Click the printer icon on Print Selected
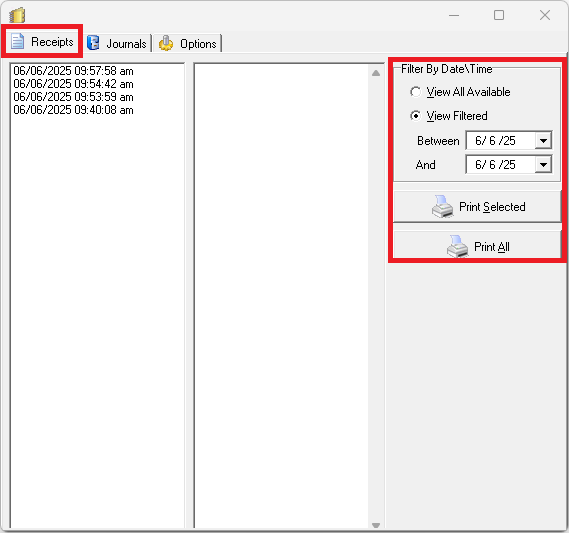 [442, 206]
